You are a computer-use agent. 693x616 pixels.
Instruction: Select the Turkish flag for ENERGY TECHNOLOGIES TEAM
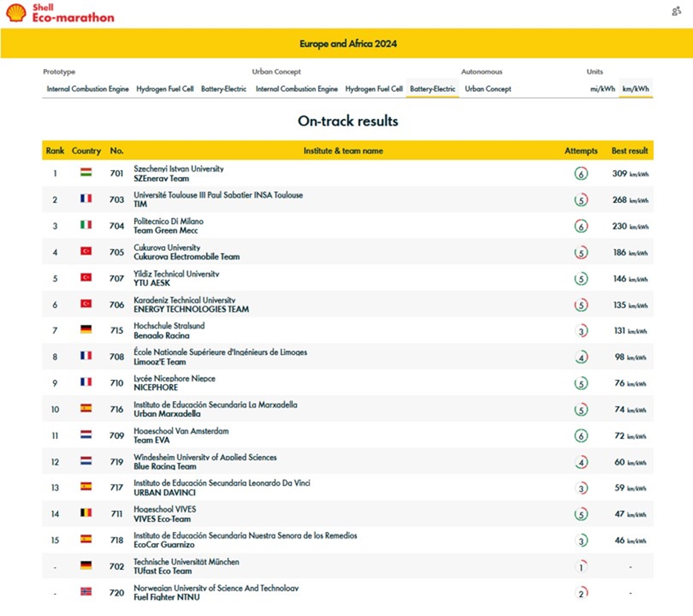click(x=86, y=303)
